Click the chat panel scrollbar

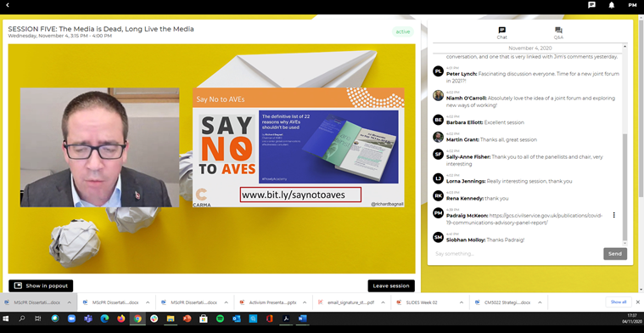624,187
